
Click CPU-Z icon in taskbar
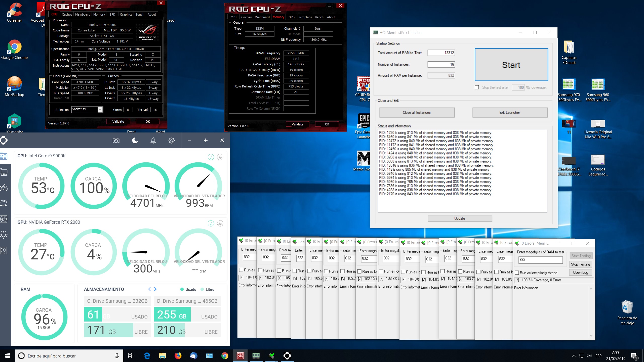pos(240,356)
